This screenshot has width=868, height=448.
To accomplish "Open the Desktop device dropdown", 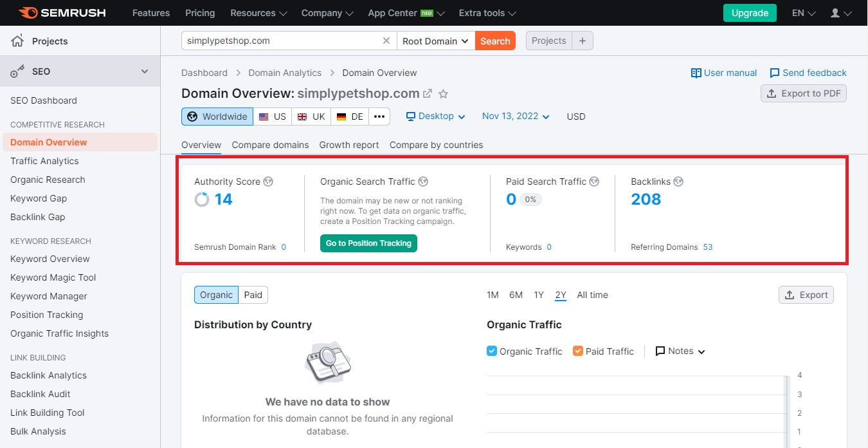I will [x=435, y=117].
